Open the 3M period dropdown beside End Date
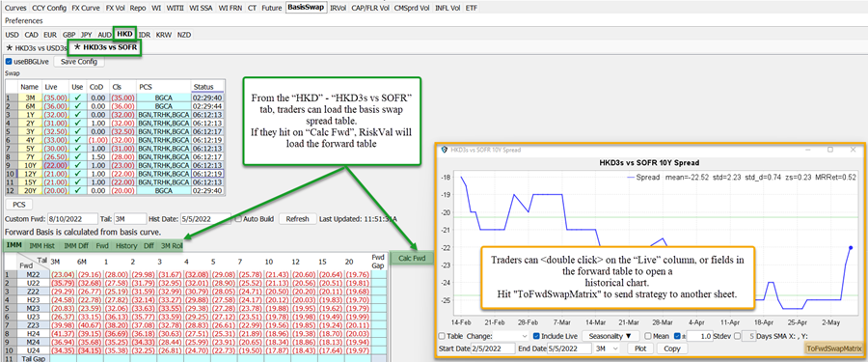Screen dimensions: 868x362 (608, 348)
